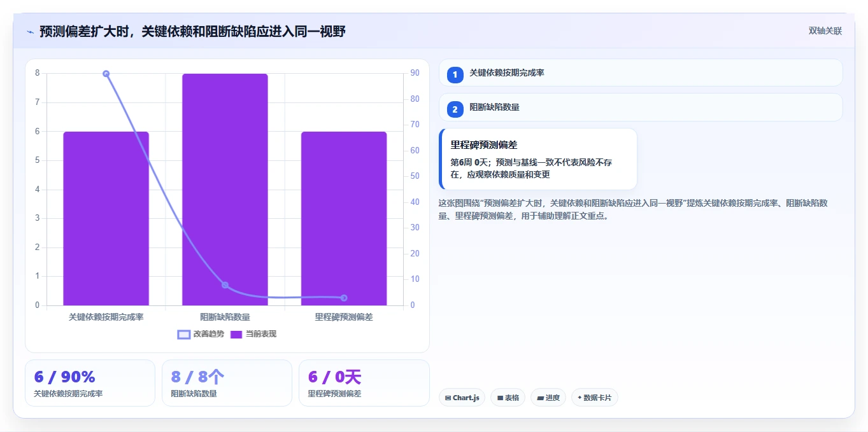Click the trend line point on 阻断缺陷数量

pyautogui.click(x=225, y=285)
